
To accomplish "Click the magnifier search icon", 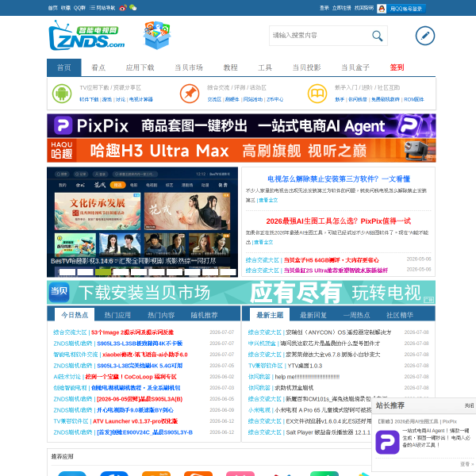I will click(x=377, y=36).
